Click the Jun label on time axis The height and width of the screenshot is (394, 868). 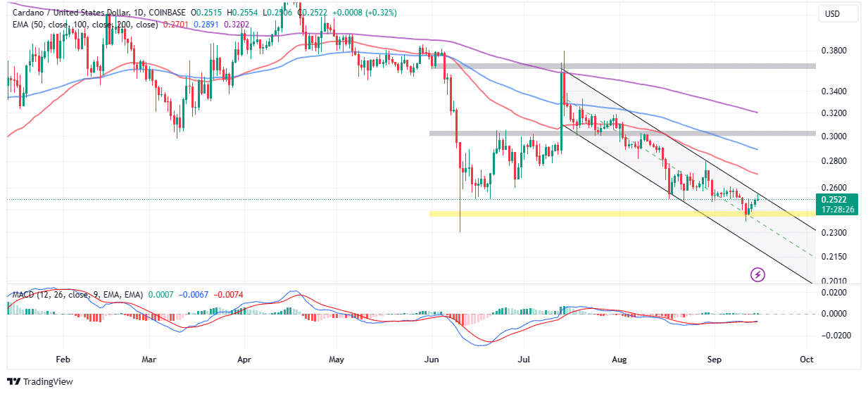tap(432, 359)
